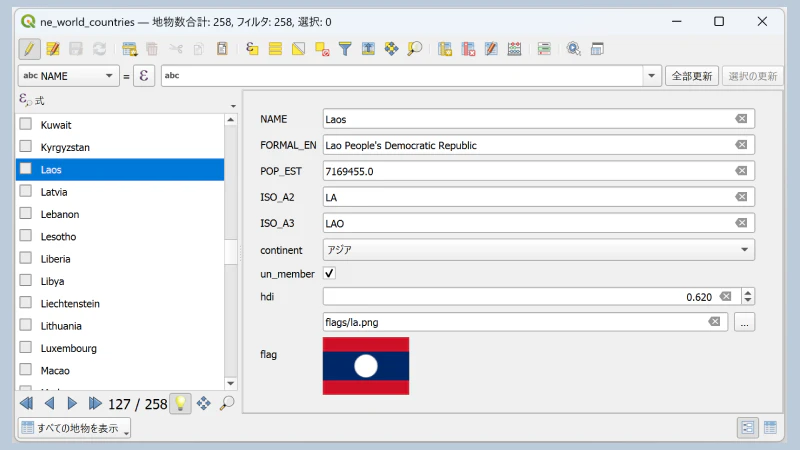Open the show all features filter menu
Screen dimensions: 800x450
click(75, 428)
